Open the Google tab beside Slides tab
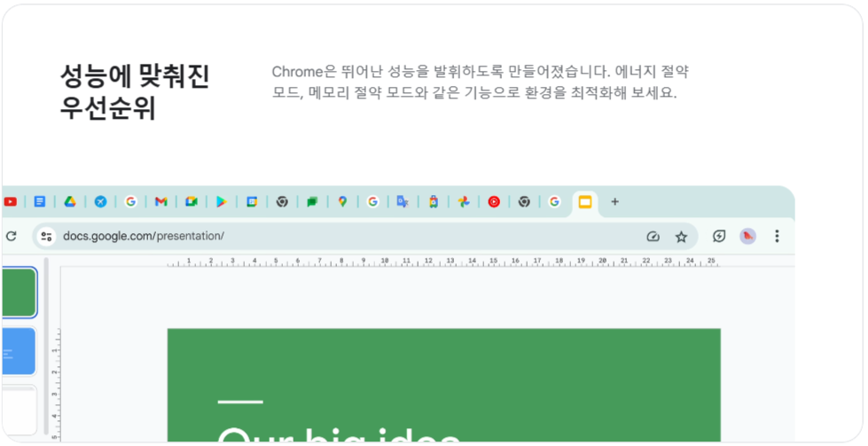The image size is (868, 446). point(554,202)
